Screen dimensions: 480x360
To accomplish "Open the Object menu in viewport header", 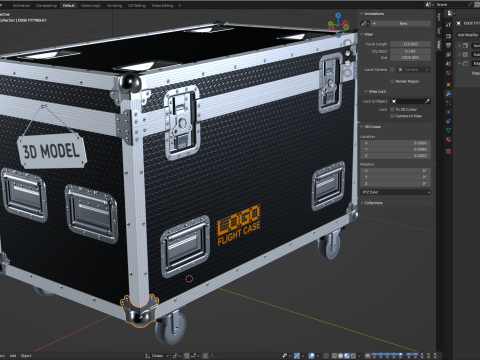I will (26, 356).
